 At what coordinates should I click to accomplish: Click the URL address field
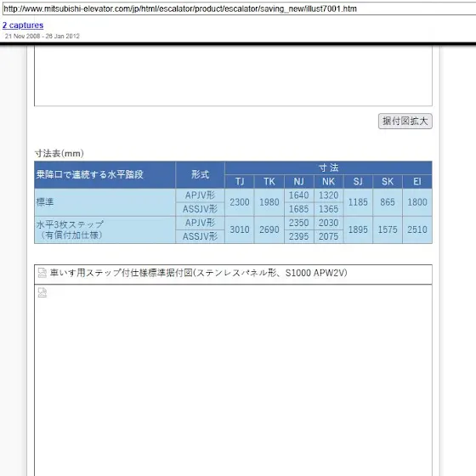point(239,8)
